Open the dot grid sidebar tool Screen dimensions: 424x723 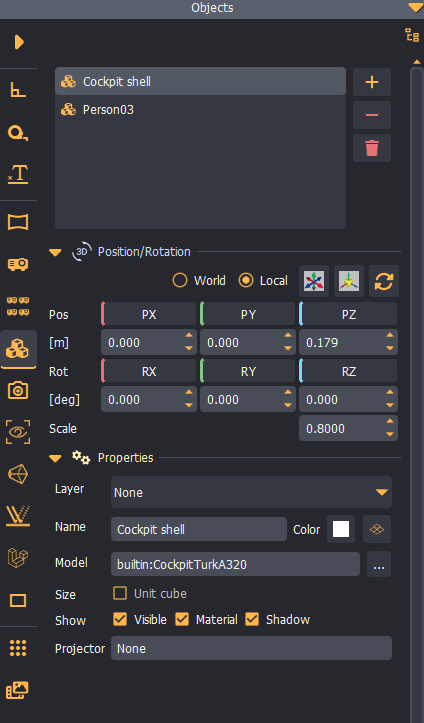coord(18,648)
